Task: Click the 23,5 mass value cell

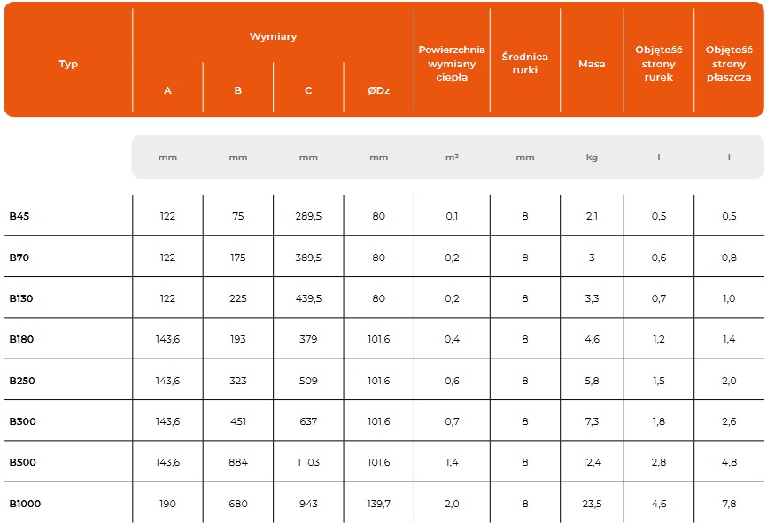Action: 592,504
